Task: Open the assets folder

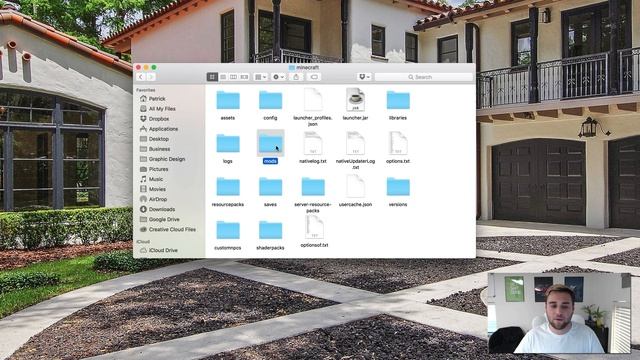Action: [x=228, y=100]
